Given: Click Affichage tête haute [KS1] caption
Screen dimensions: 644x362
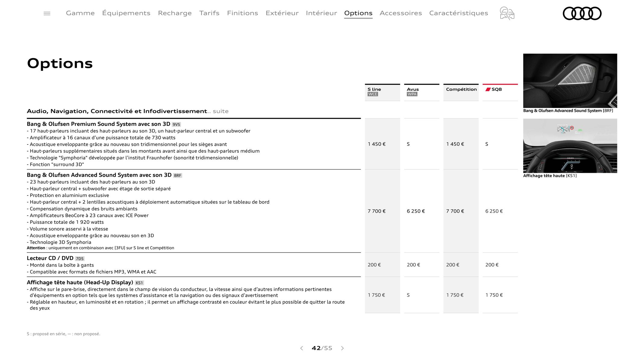Looking at the screenshot, I should [550, 176].
